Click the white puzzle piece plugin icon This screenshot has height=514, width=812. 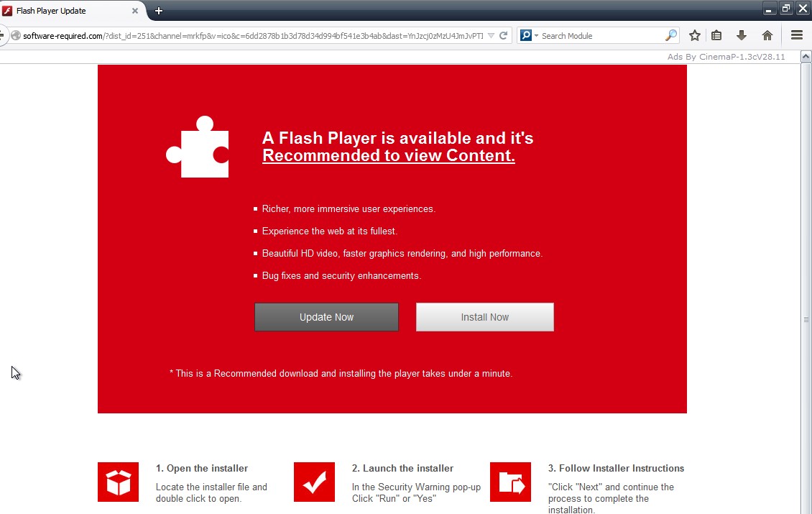tap(198, 147)
